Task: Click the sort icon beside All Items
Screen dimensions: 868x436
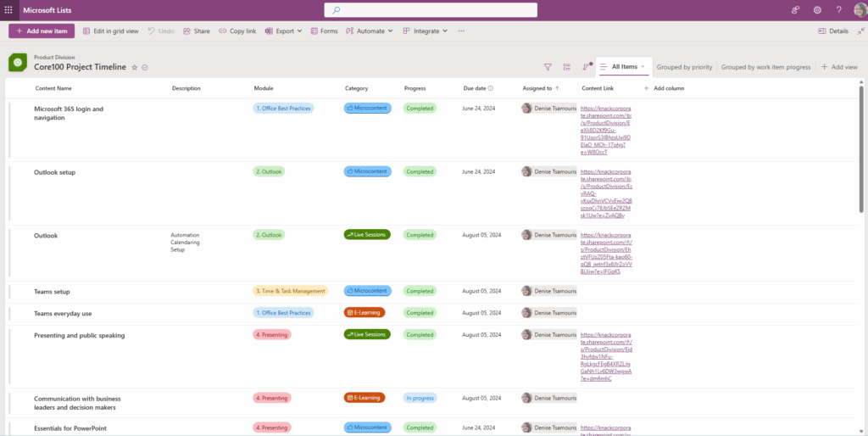Action: coord(587,67)
